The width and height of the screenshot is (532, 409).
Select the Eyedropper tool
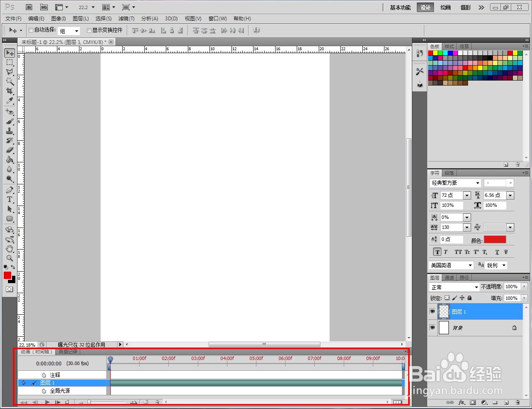coord(10,100)
